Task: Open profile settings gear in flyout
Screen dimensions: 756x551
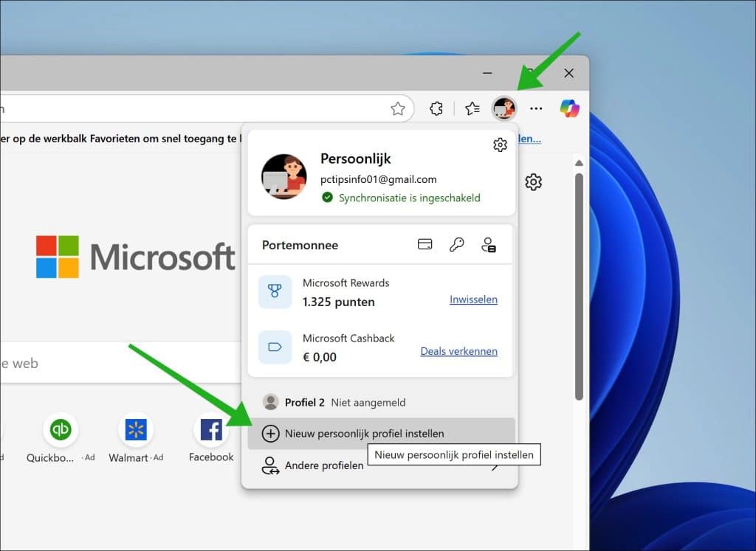Action: pos(500,145)
